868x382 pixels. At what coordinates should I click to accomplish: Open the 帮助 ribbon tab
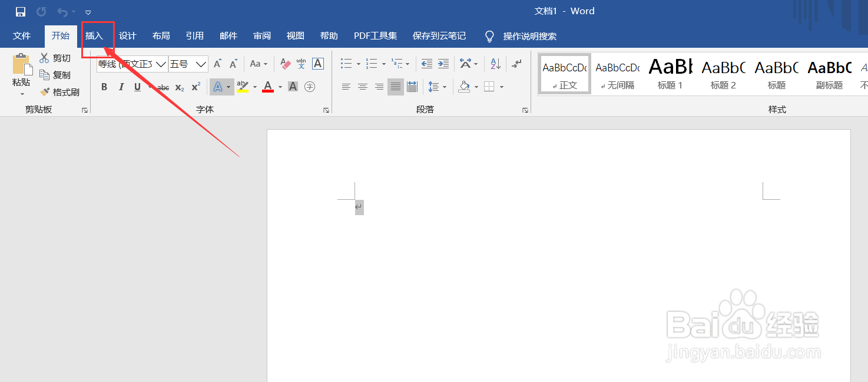coord(329,36)
